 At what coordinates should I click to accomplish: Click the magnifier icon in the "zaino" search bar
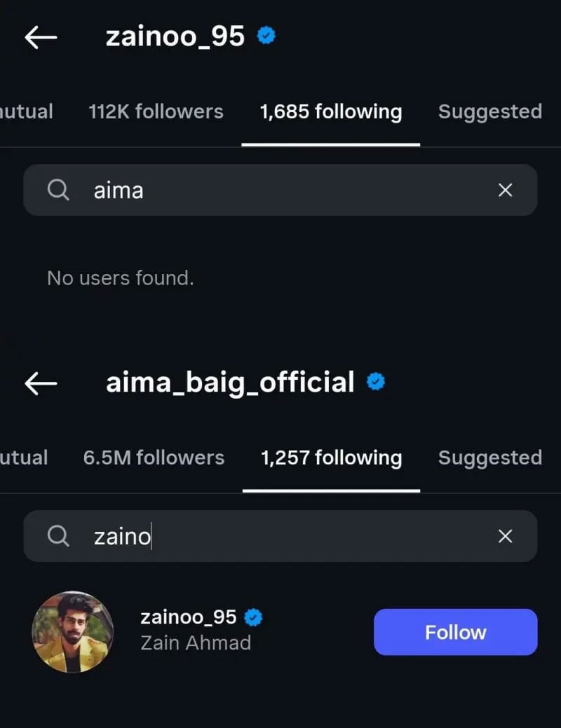tap(59, 536)
